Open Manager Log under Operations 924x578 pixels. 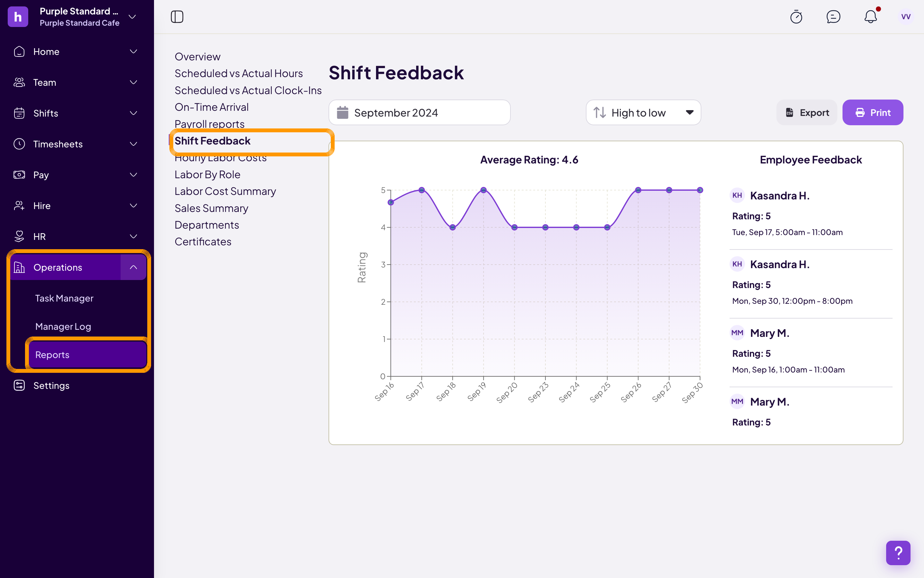tap(63, 327)
